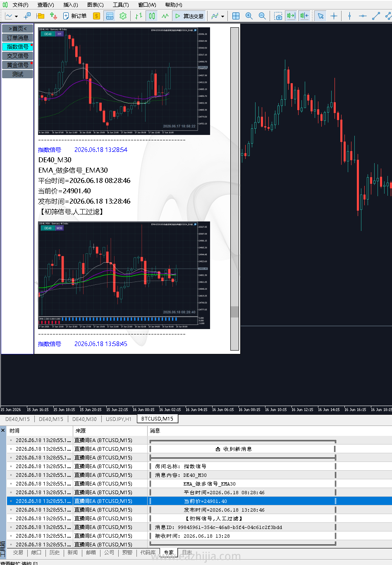This screenshot has height=565, width=392.
Task: Switch to the DE40,M30 chart tab
Action: 84,419
